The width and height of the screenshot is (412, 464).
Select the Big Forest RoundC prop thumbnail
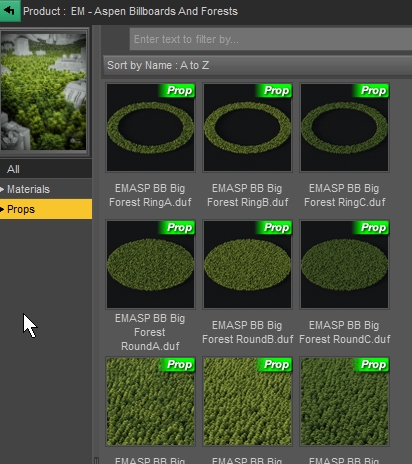coord(344,264)
